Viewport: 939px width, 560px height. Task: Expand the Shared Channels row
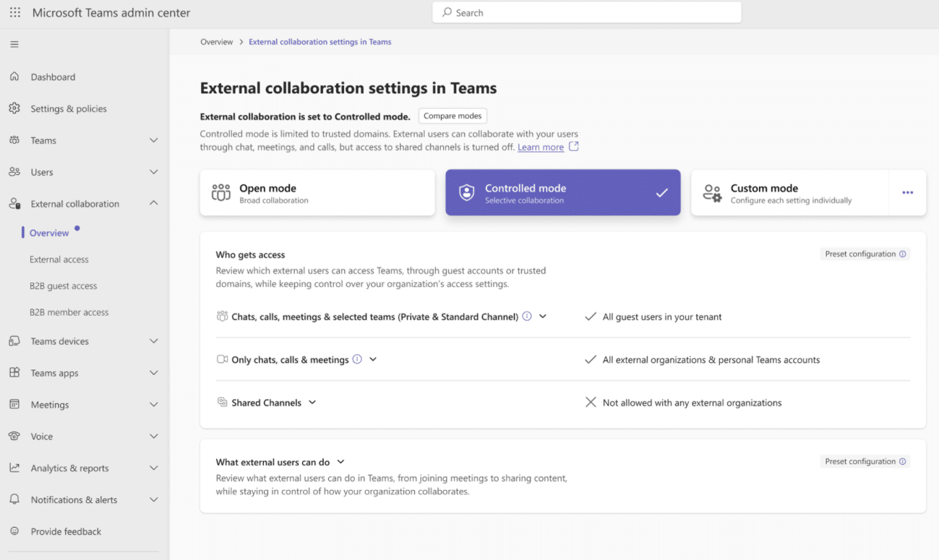(312, 402)
